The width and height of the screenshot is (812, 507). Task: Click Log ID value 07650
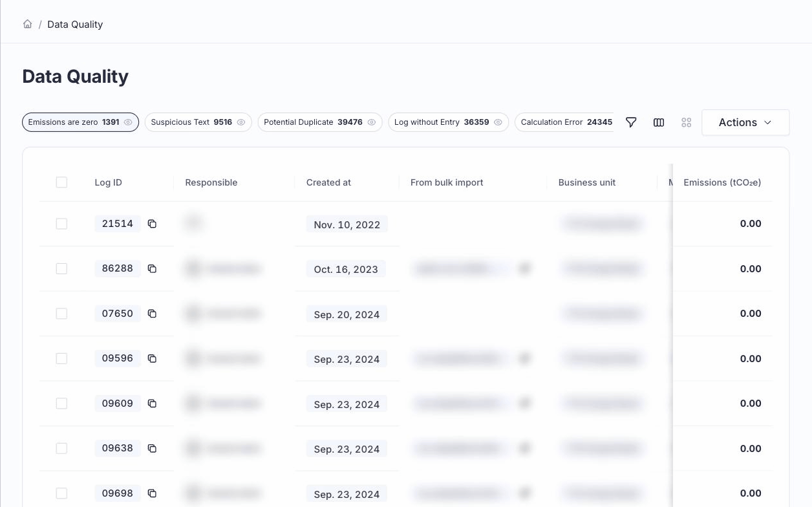118,314
